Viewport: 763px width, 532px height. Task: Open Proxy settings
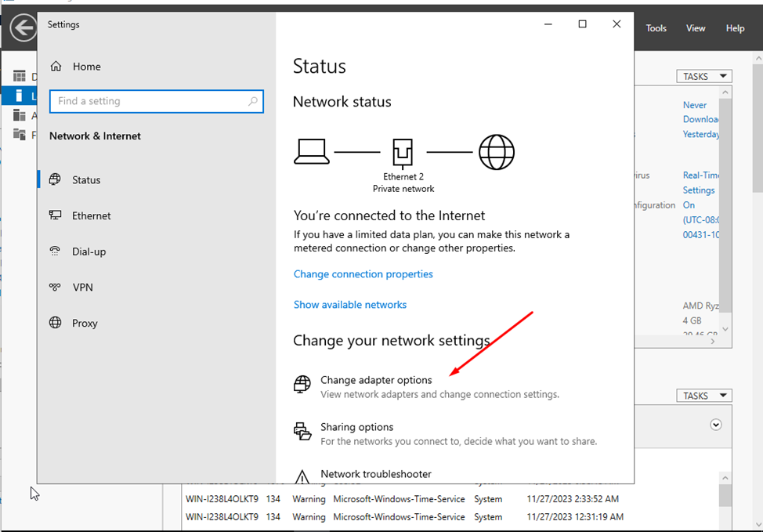(85, 323)
